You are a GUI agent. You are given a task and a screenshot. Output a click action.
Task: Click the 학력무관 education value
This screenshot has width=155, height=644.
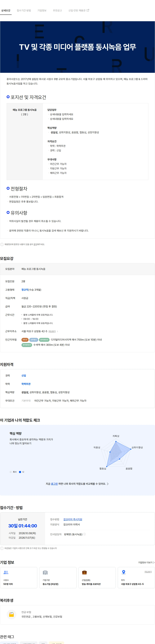[26, 384]
